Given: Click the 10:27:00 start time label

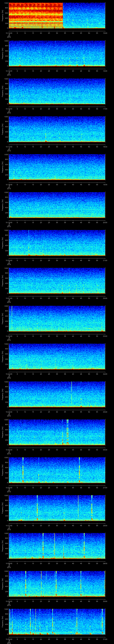Looking at the screenshot, I should pos(9,525).
